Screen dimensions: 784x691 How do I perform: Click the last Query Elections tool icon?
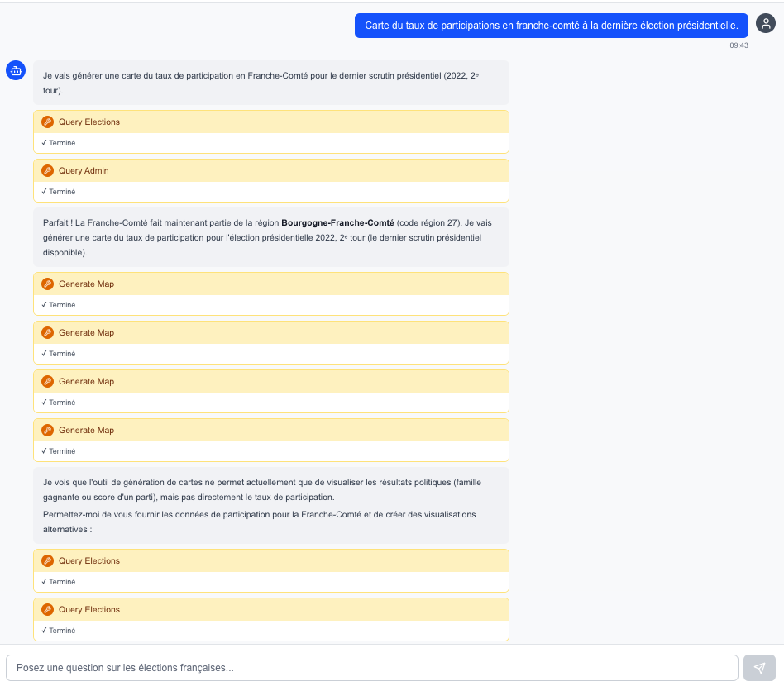[47, 609]
